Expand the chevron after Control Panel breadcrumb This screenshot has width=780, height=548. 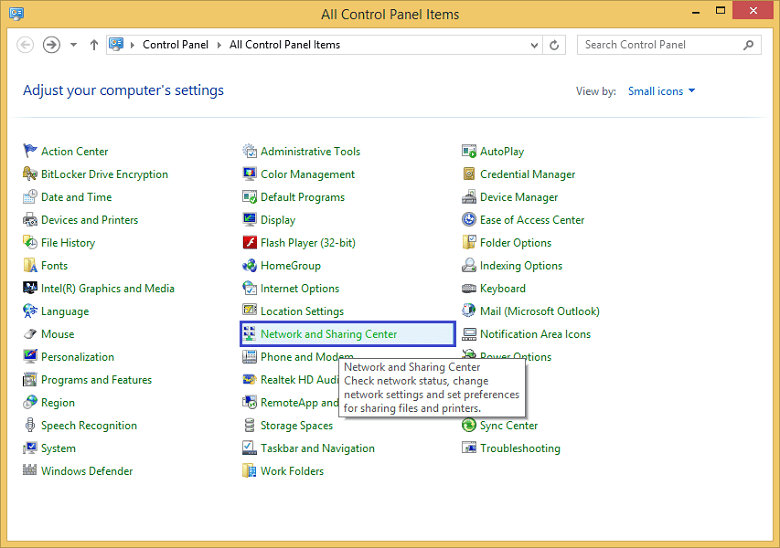tap(219, 45)
